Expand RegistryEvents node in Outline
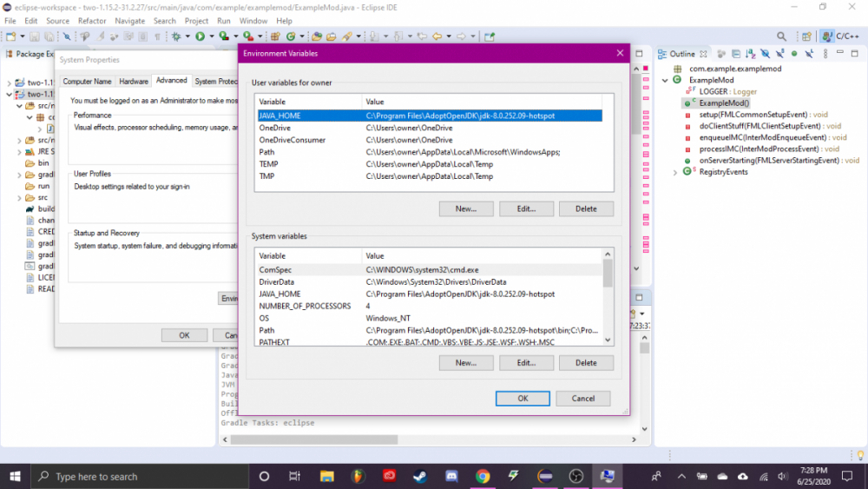Screen dimensions: 868x489 click(x=674, y=172)
